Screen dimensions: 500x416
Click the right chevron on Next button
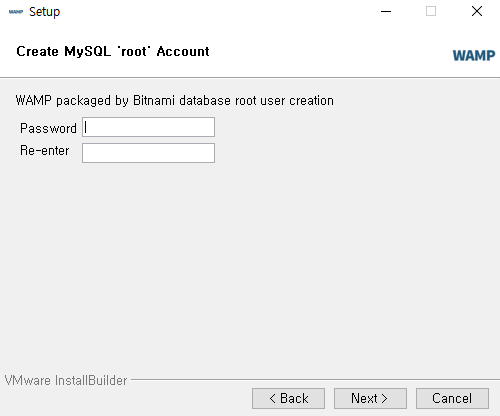384,398
